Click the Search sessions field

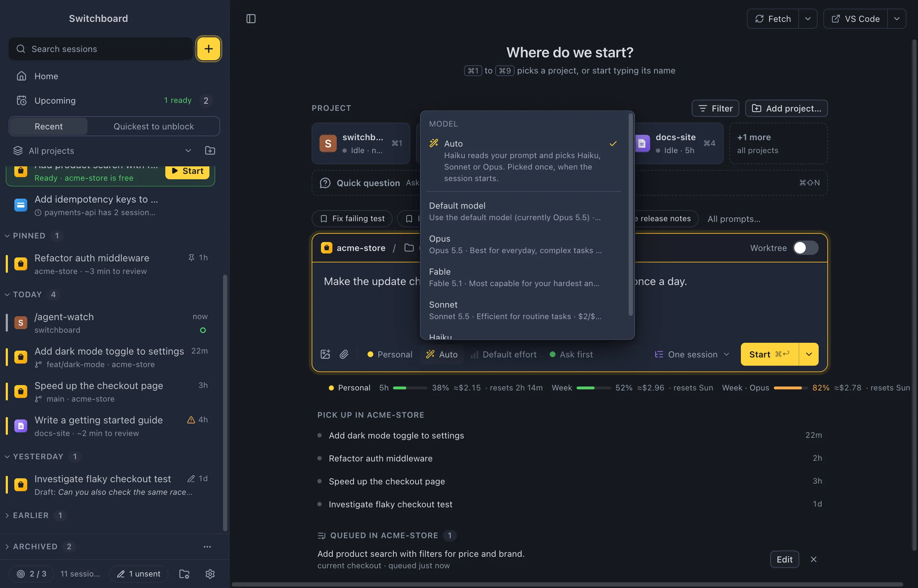point(101,49)
